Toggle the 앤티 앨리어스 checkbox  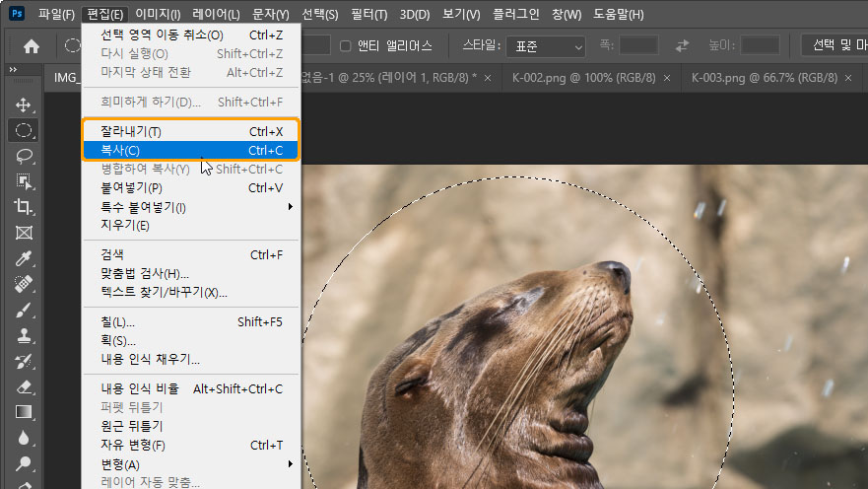pyautogui.click(x=346, y=46)
